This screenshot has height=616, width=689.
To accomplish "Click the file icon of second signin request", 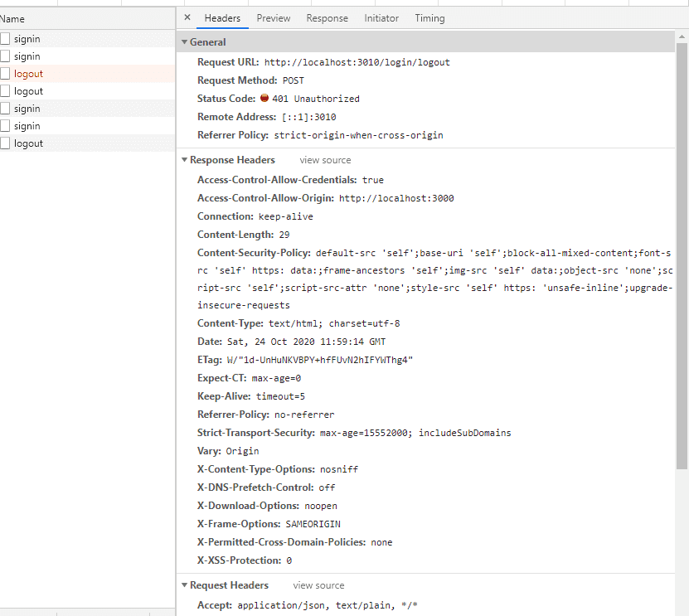I will (5, 56).
